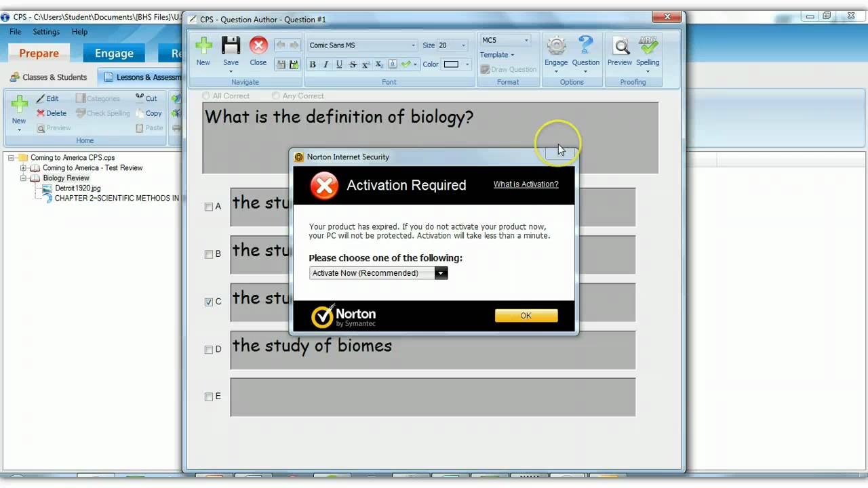Click Edit pencil in main CPS Home group
Image resolution: width=868 pixels, height=488 pixels.
click(x=47, y=98)
